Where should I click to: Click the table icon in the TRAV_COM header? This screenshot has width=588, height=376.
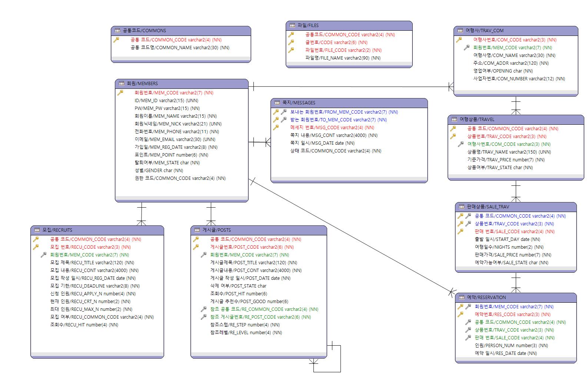coord(460,30)
